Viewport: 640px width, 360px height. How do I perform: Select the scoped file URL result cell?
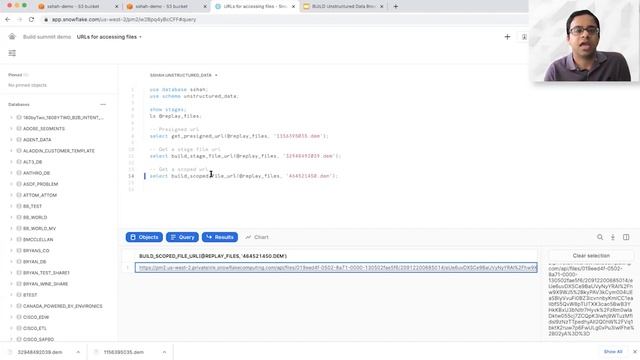point(336,268)
